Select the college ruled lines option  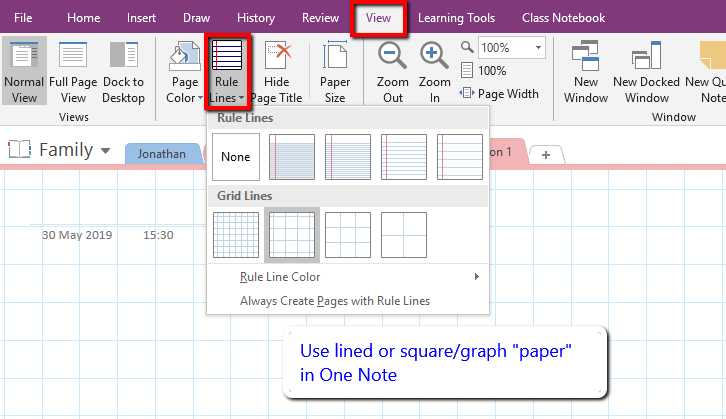coord(348,157)
